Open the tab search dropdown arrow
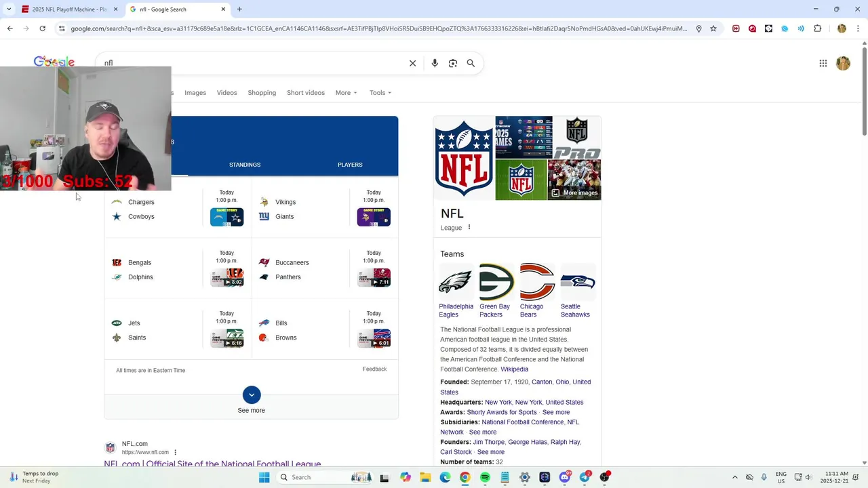868x488 pixels. 9,9
